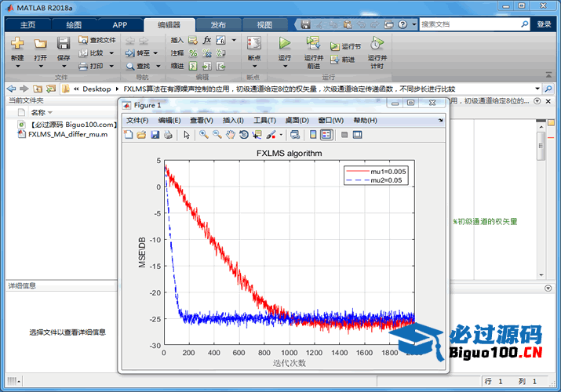The image size is (561, 392).
Task: Toggle the Insert Colorbar icon
Action: (x=313, y=135)
